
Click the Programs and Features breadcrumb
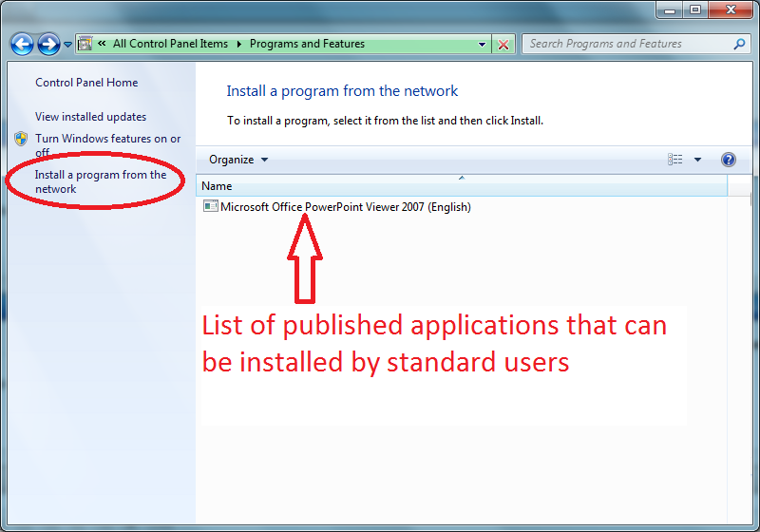click(307, 44)
